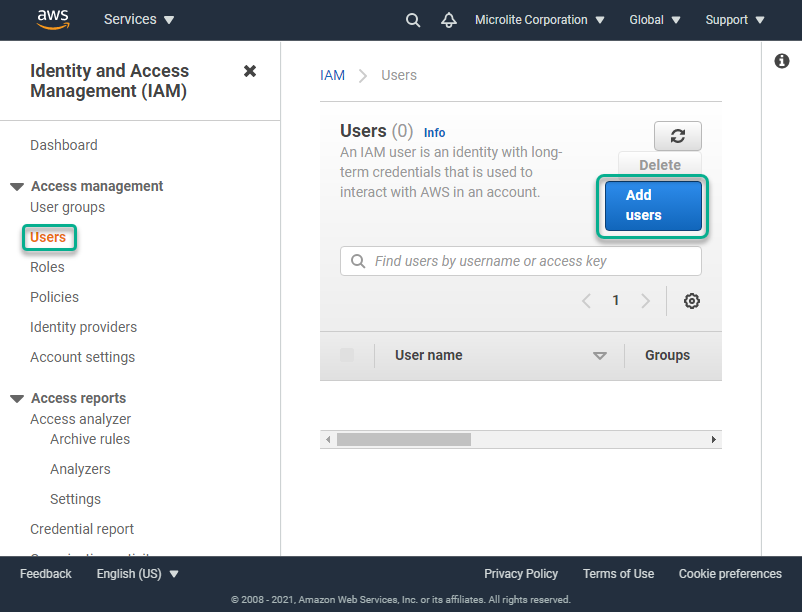Open the Info link beside Users
The height and width of the screenshot is (612, 802).
pos(434,133)
